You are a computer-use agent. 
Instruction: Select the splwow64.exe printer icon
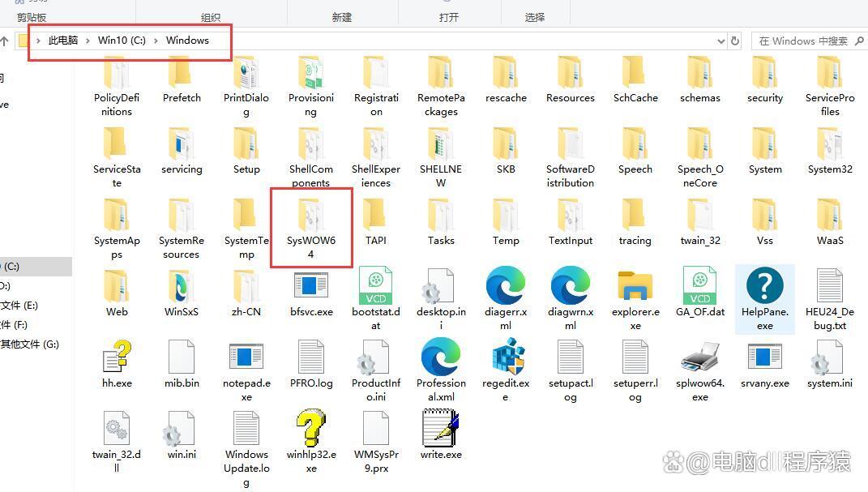(699, 357)
